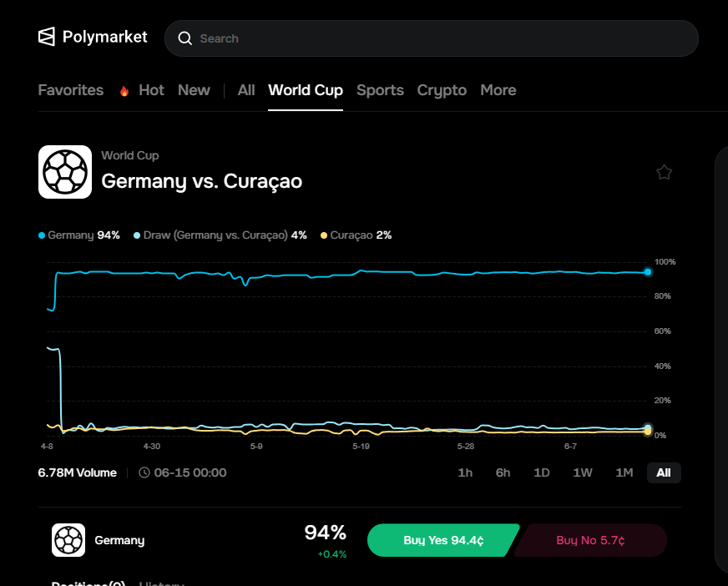Viewport: 728px width, 586px height.
Task: Click the Curaçao 2% legend entry
Action: [356, 235]
